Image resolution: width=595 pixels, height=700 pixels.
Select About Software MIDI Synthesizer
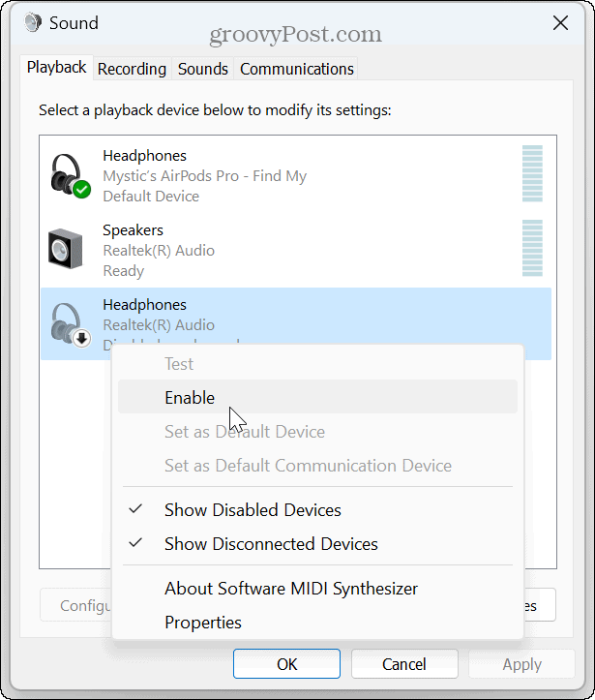click(x=291, y=588)
